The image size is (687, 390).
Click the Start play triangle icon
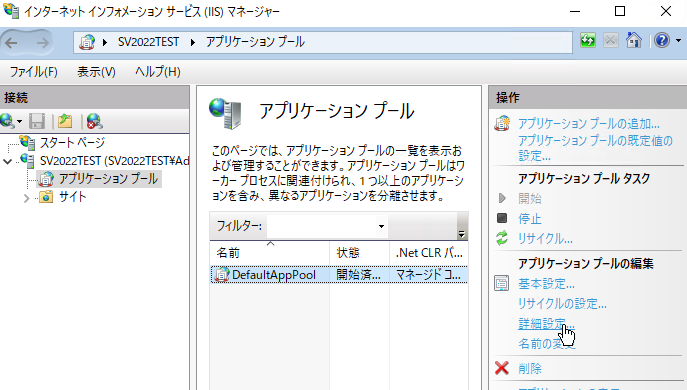[502, 198]
